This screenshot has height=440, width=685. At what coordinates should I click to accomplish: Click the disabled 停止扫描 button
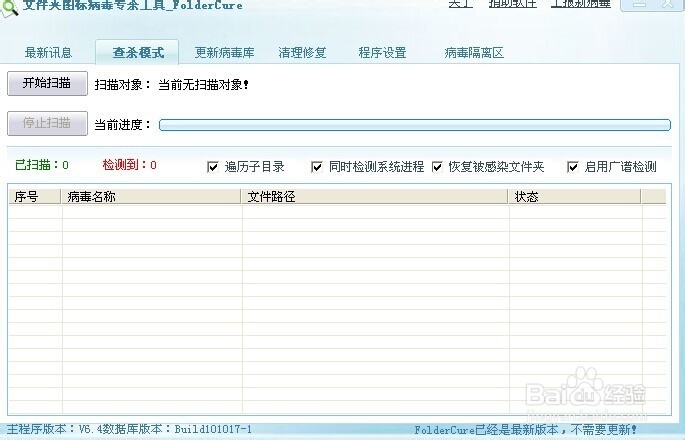[x=47, y=123]
